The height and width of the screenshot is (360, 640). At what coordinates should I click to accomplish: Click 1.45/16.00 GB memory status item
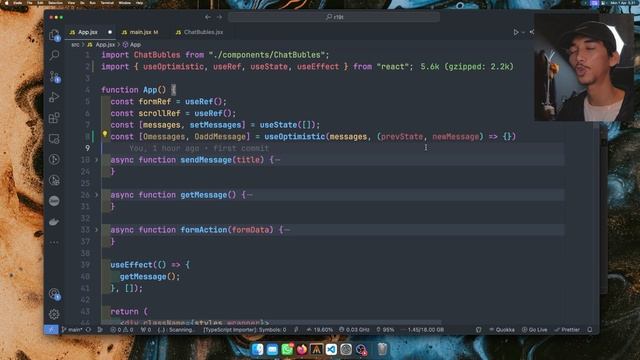422,330
